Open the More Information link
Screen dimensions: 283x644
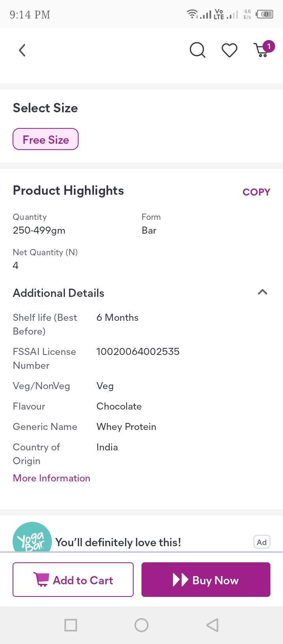(51, 478)
